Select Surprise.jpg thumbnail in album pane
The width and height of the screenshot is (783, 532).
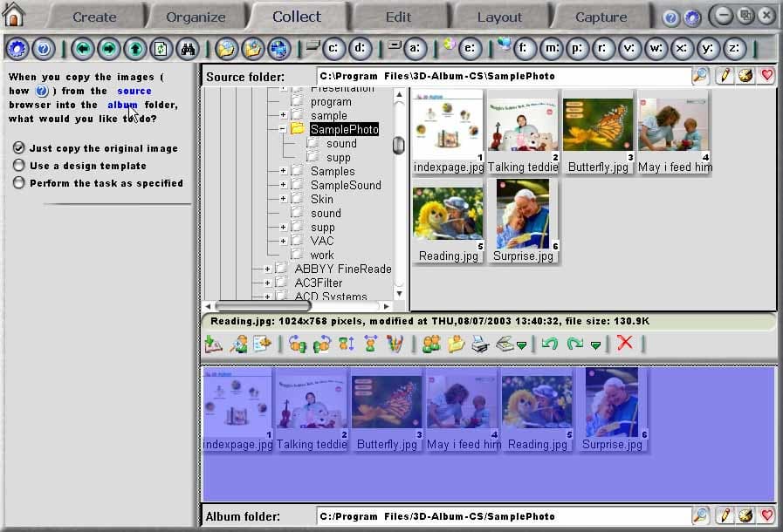[612, 409]
